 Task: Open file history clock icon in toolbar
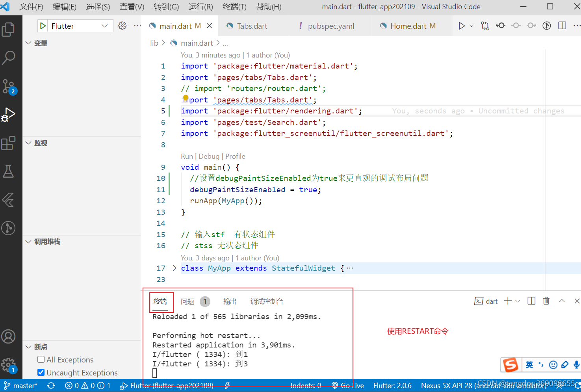click(547, 26)
